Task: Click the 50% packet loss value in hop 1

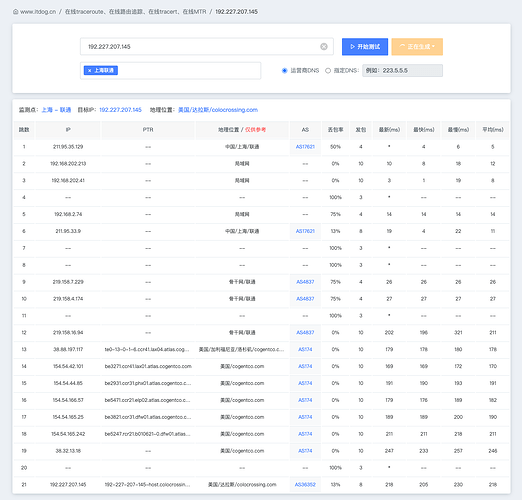Action: [x=335, y=147]
